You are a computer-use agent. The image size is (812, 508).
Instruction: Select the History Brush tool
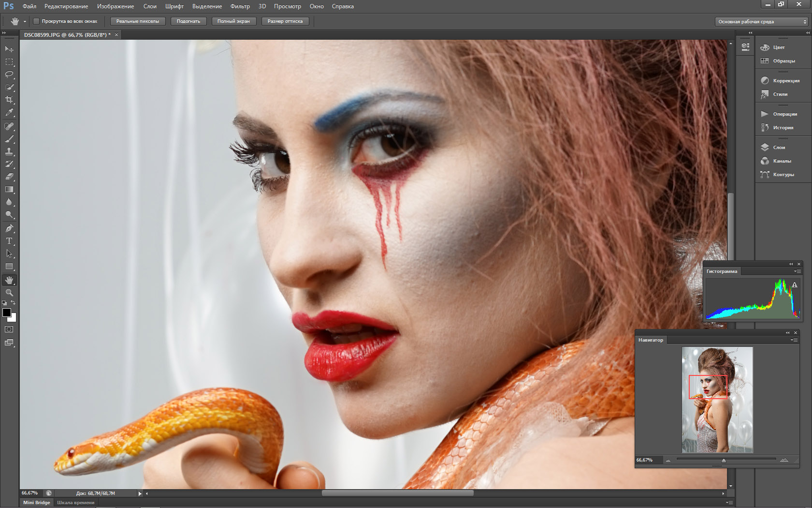click(9, 164)
